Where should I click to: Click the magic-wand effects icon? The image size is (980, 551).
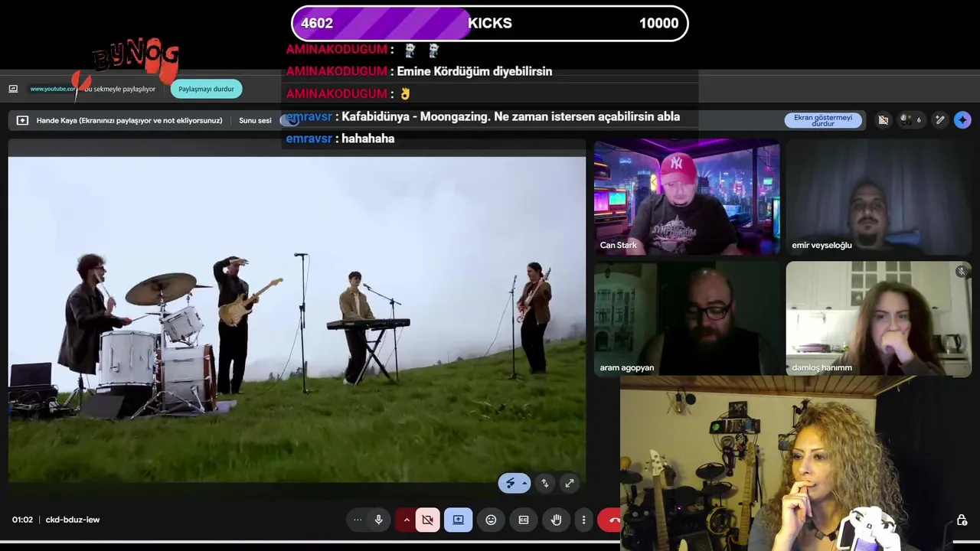pos(940,120)
